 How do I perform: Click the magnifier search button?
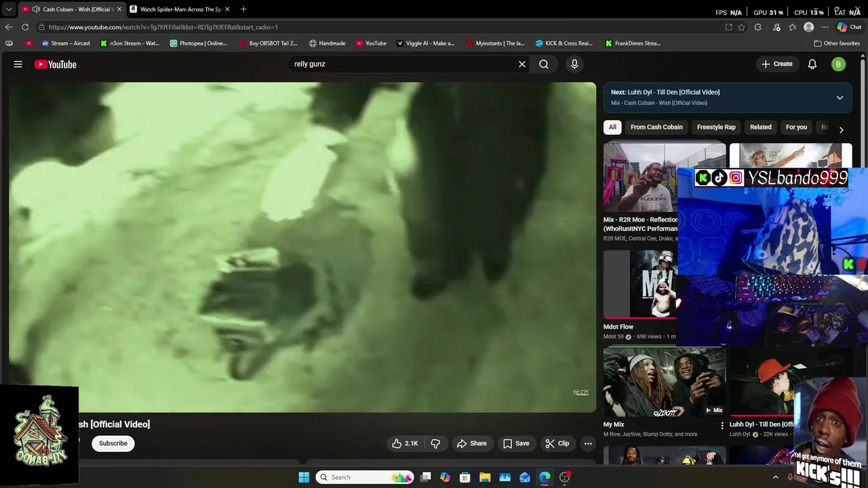coord(544,64)
